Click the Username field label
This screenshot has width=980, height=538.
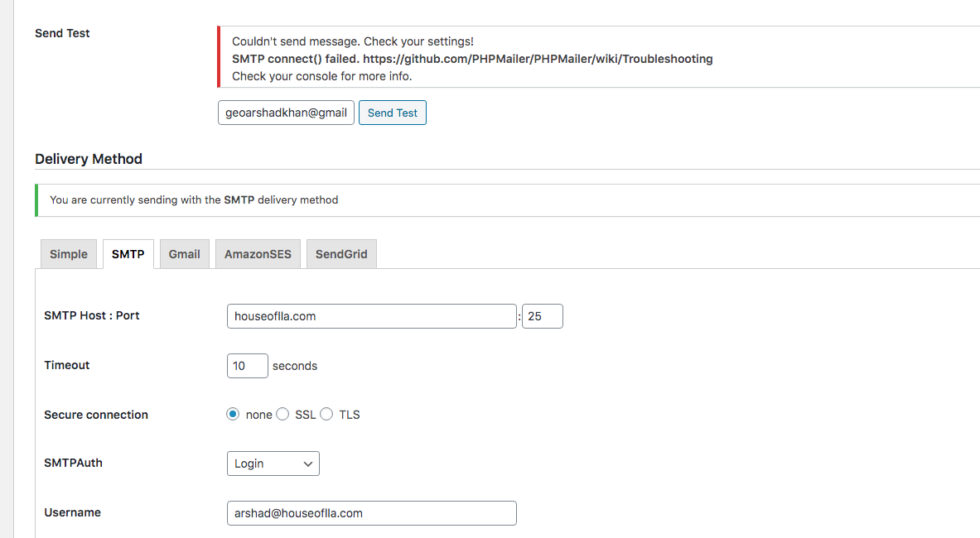(72, 512)
